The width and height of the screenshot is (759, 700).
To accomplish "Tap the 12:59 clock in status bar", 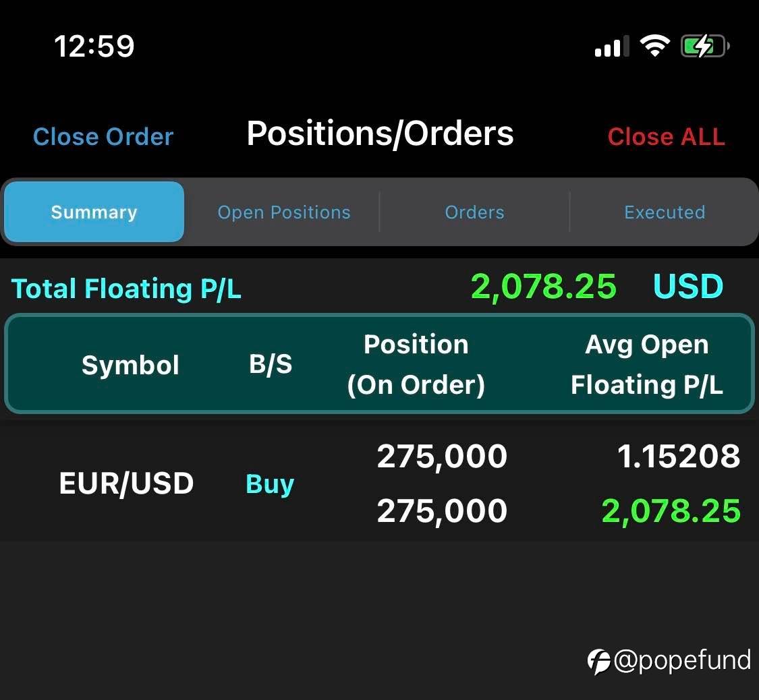I will coord(94,47).
